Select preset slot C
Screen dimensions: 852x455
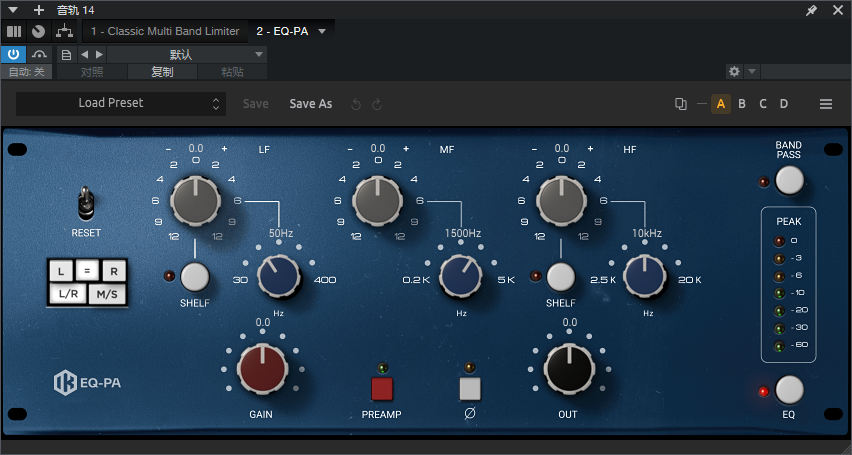coord(763,104)
